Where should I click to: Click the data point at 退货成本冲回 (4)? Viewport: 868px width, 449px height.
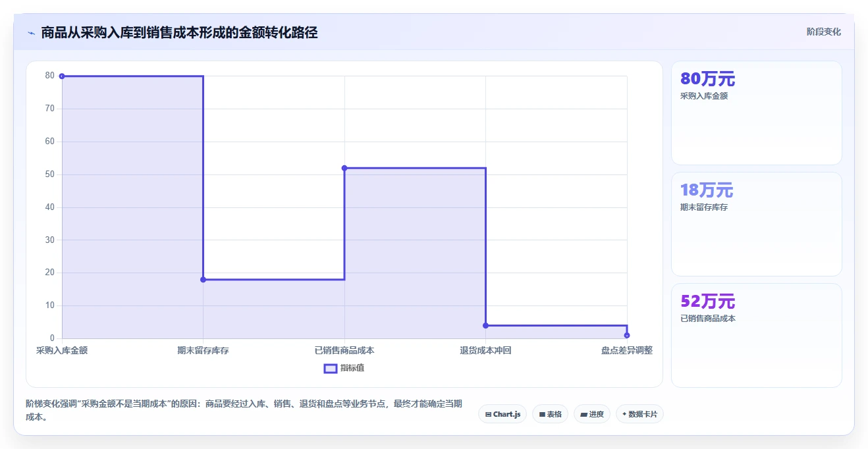485,325
